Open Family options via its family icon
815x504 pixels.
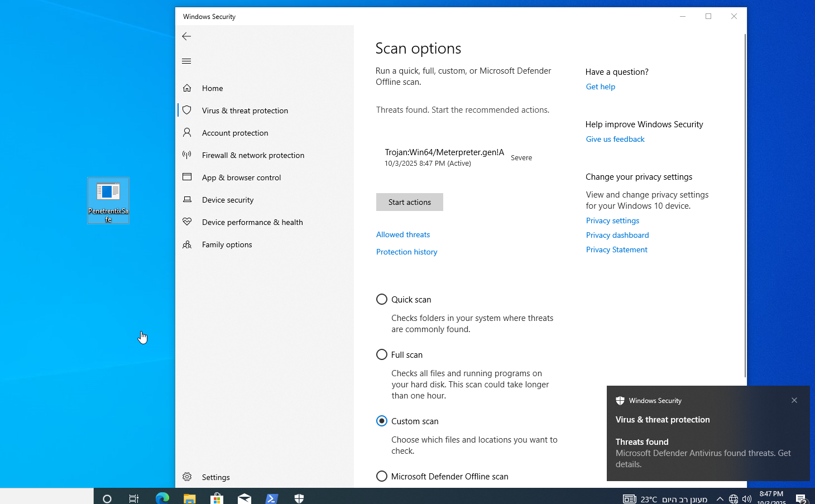(187, 244)
